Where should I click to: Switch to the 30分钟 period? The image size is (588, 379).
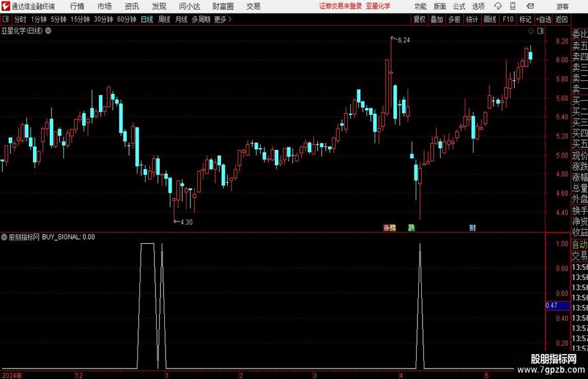pyautogui.click(x=103, y=19)
